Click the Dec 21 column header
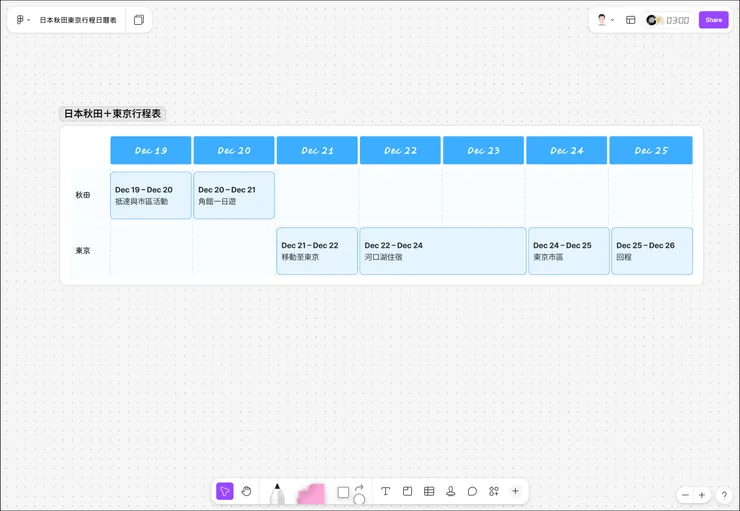 pos(317,151)
